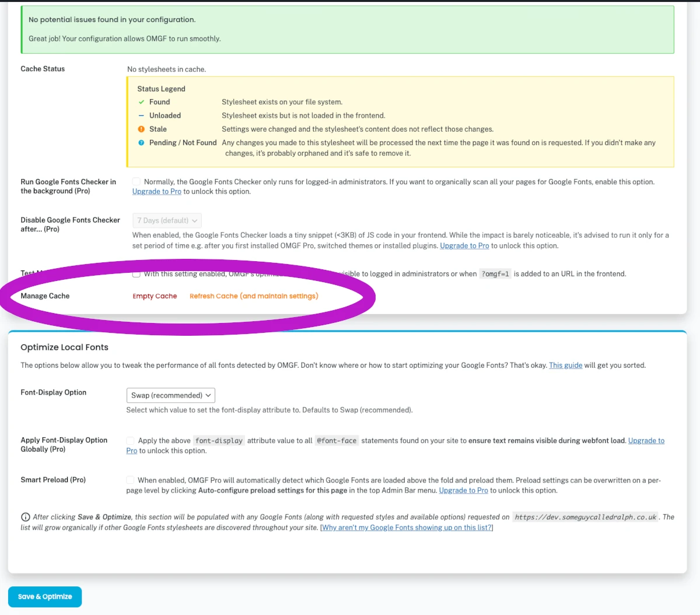The image size is (700, 615).
Task: Enable the Smart Preload checkbox
Action: pyautogui.click(x=130, y=480)
